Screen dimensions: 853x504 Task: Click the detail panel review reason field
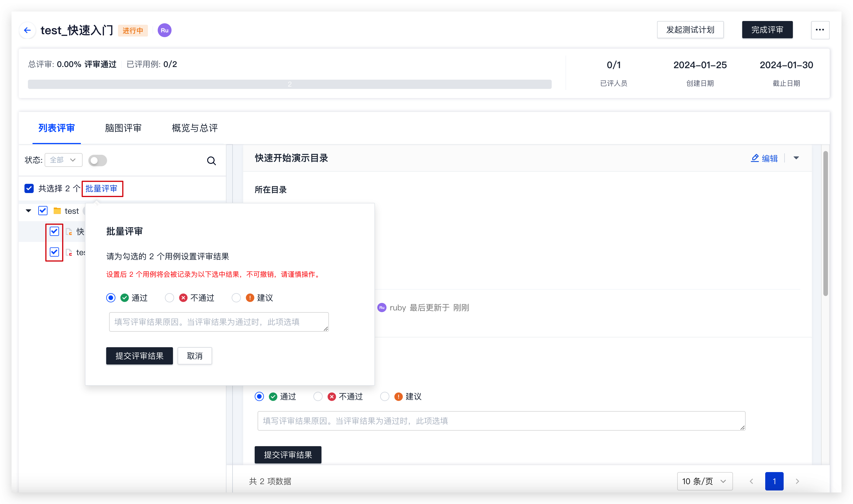501,421
